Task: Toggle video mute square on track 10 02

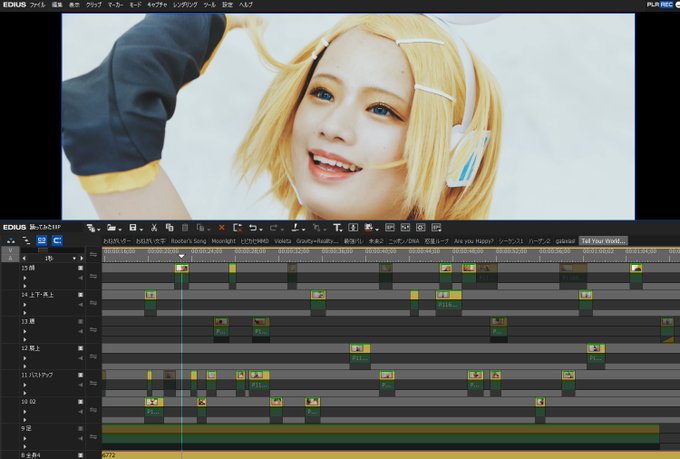Action: click(x=80, y=402)
